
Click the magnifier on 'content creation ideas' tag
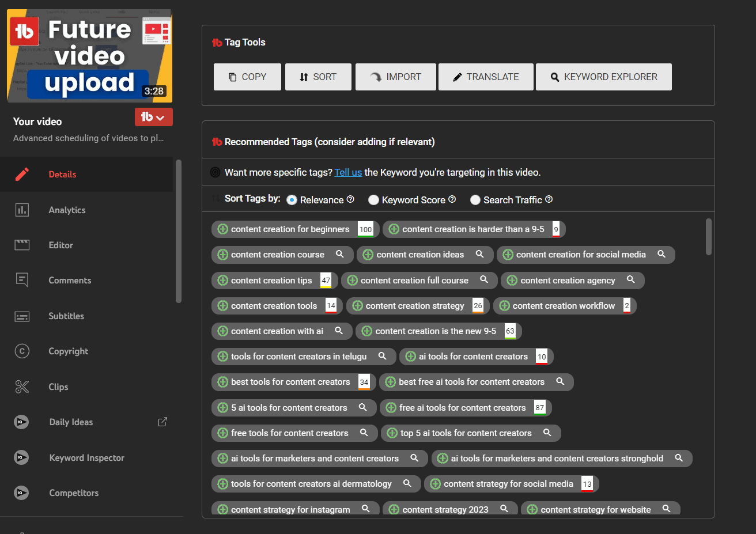479,254
